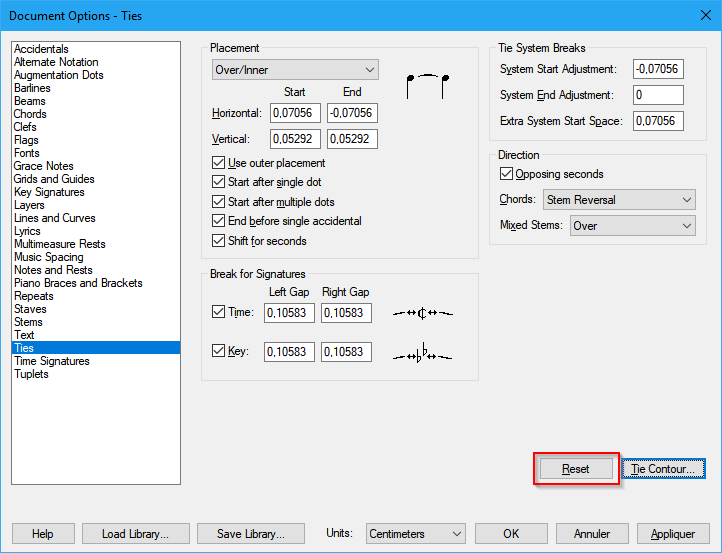Enable Use outer placement checkbox
Viewport: 722px width, 553px height.
[x=219, y=163]
